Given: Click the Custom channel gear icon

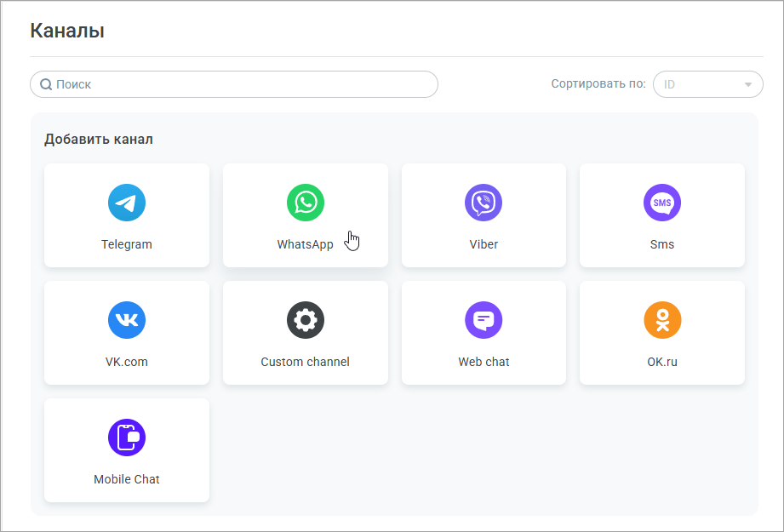Looking at the screenshot, I should click(305, 320).
